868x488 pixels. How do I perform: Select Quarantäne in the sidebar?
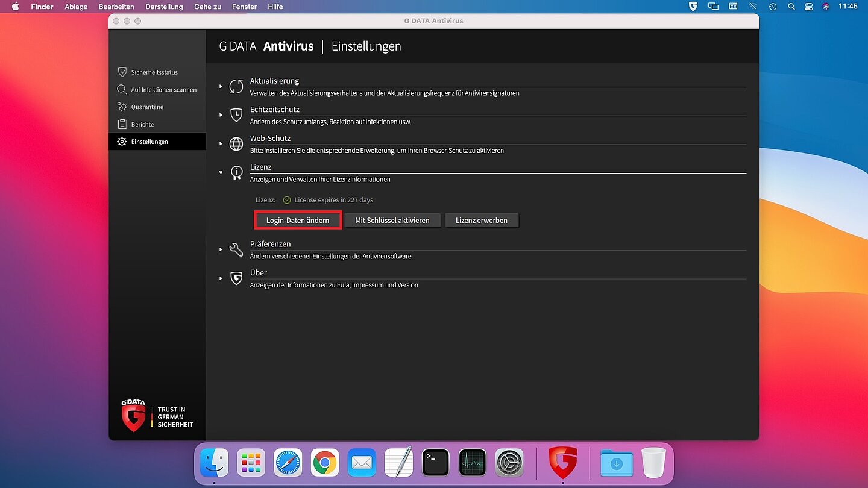click(147, 107)
